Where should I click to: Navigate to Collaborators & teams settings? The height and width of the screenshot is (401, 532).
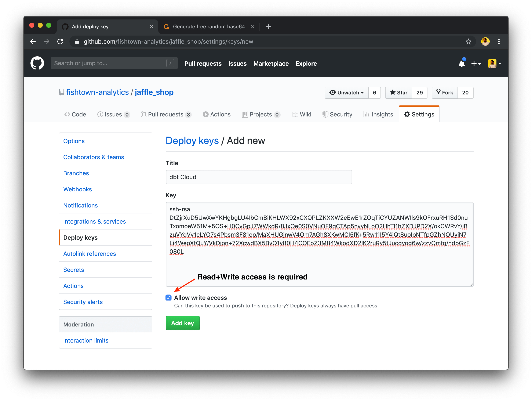click(94, 157)
